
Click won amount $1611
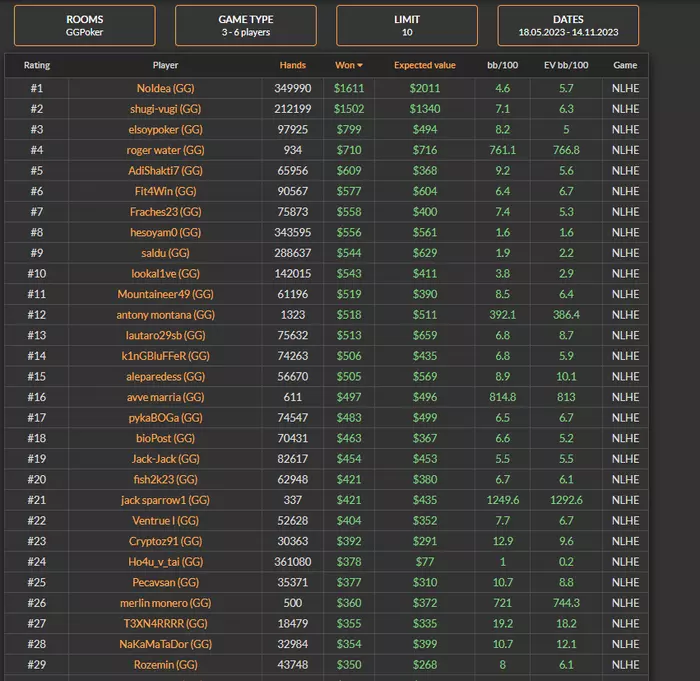(349, 88)
